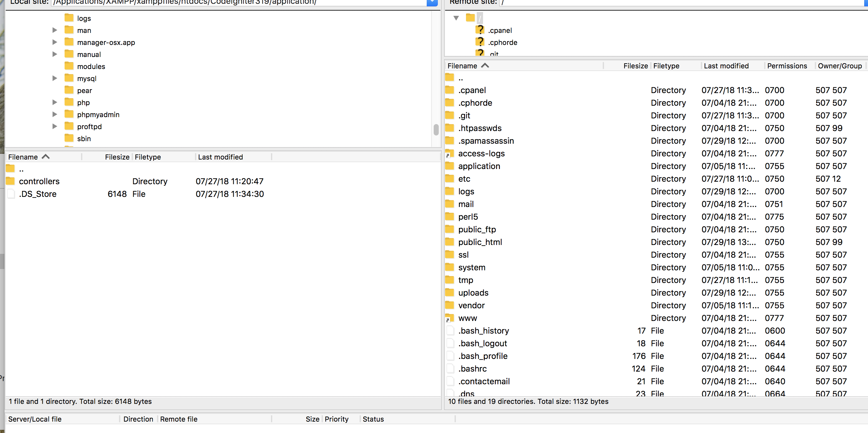Screen dimensions: 868x433
Task: Select the mail directory row
Action: [x=656, y=204]
